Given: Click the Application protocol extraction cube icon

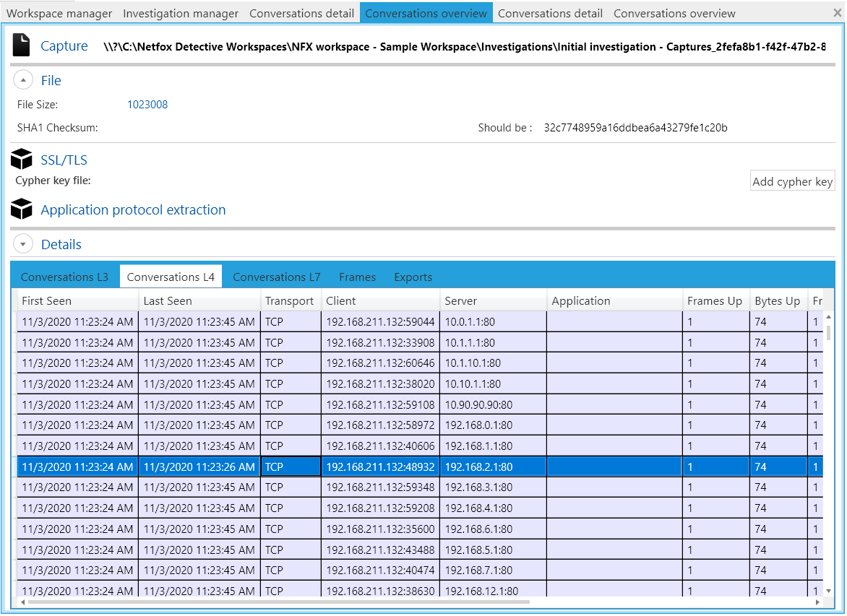Looking at the screenshot, I should click(22, 210).
